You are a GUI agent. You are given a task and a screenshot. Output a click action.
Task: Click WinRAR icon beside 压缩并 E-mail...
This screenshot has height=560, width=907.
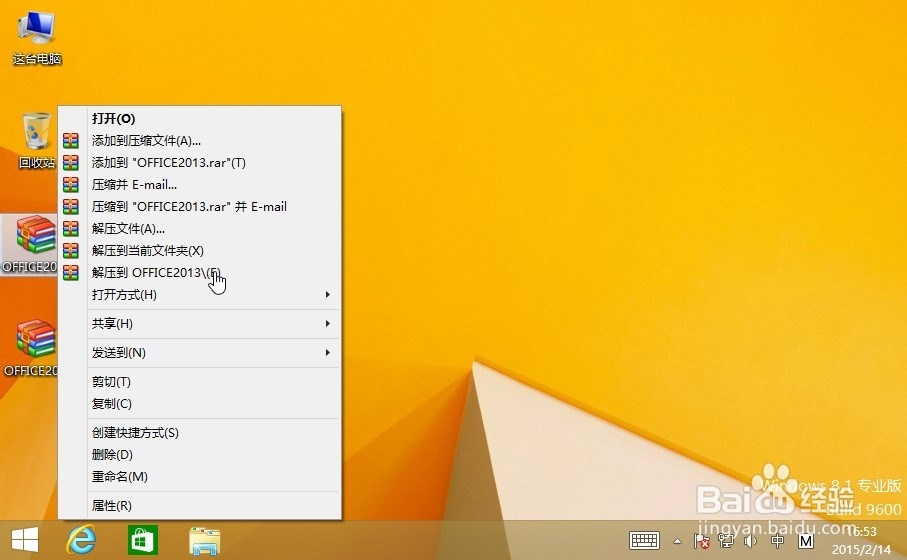pyautogui.click(x=71, y=185)
